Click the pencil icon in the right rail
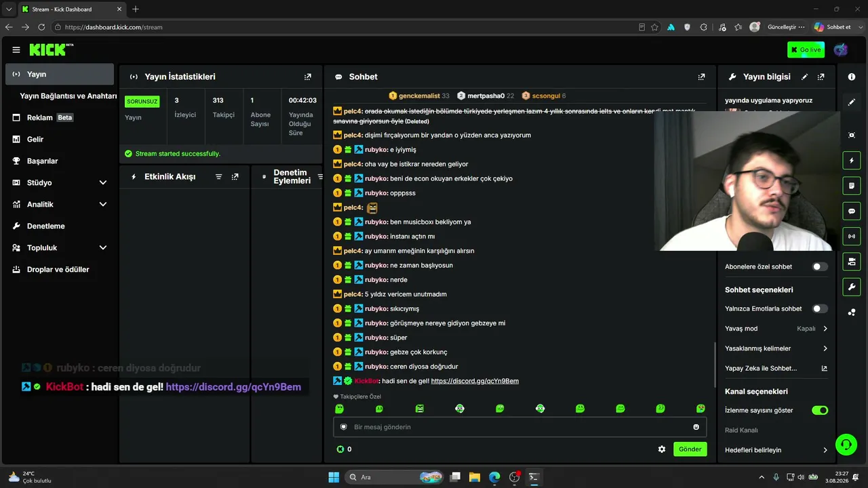The image size is (868, 488). point(852,102)
